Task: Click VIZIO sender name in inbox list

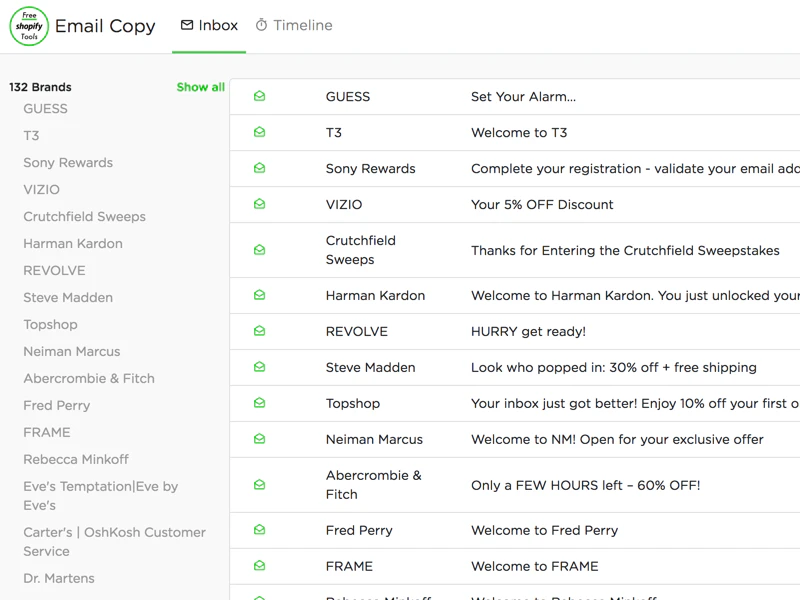Action: coord(344,205)
